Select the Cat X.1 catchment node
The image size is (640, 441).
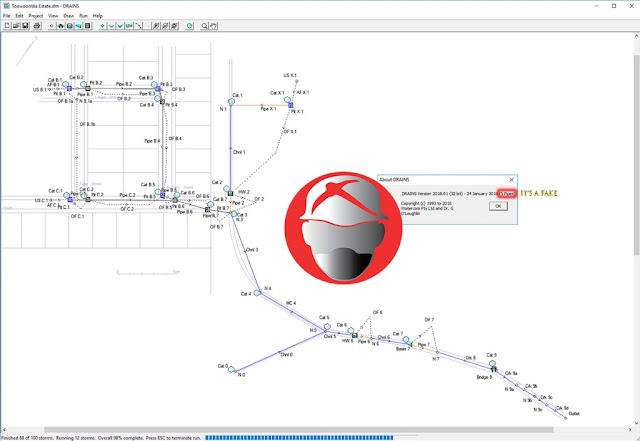point(287,100)
